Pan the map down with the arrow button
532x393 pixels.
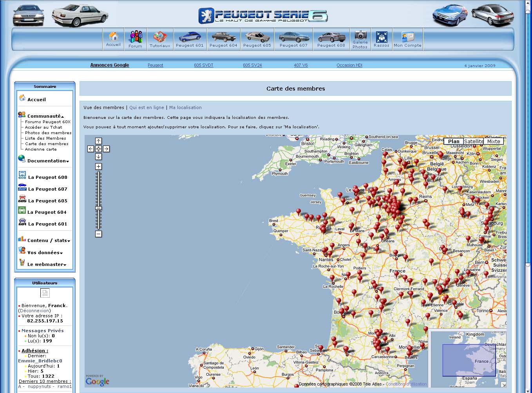[x=98, y=156]
